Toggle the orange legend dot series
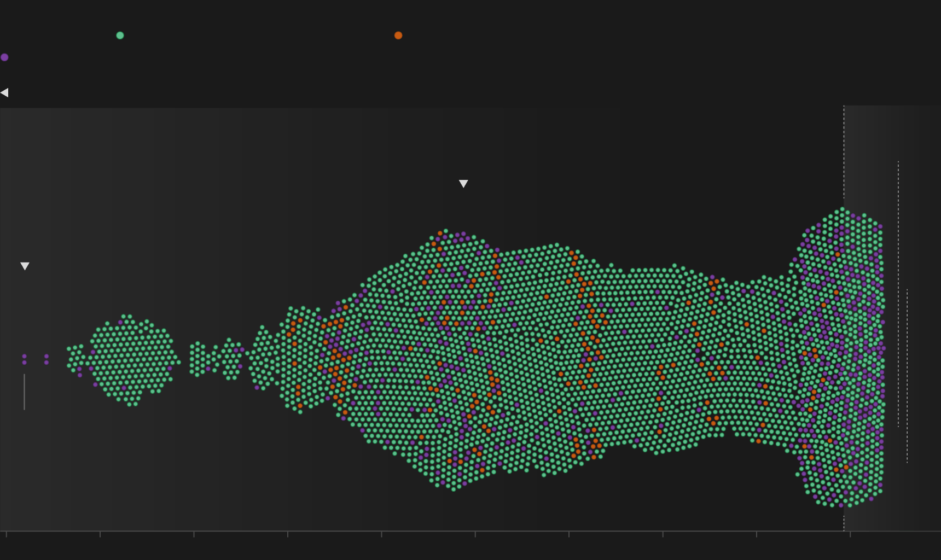 pos(398,36)
